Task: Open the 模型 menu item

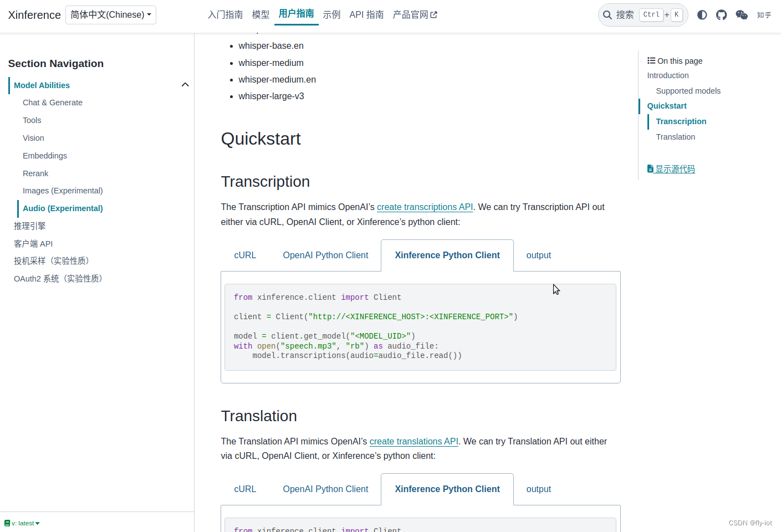Action: click(x=260, y=14)
